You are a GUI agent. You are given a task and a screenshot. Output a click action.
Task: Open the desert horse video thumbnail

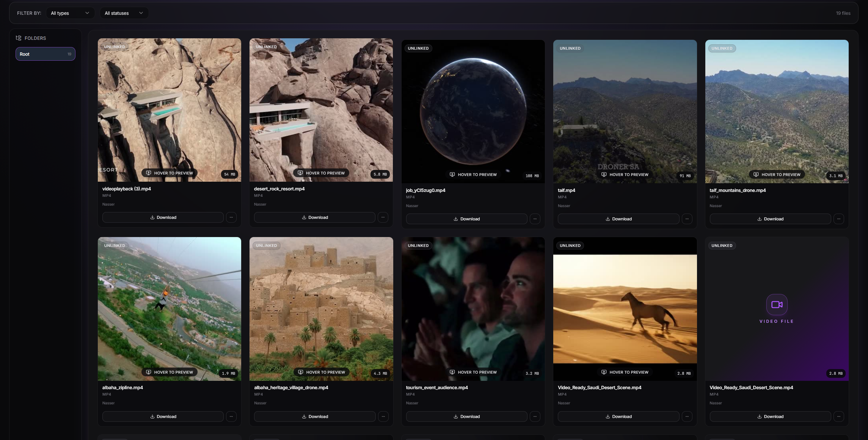click(625, 309)
